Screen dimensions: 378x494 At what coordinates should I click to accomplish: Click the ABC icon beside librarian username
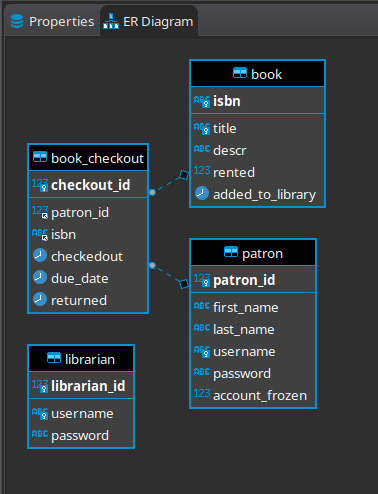coord(40,413)
